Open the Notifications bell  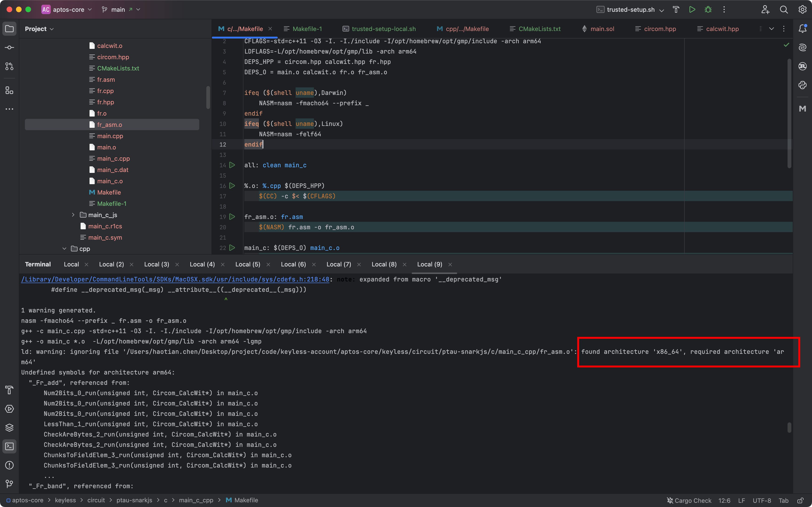tap(803, 29)
